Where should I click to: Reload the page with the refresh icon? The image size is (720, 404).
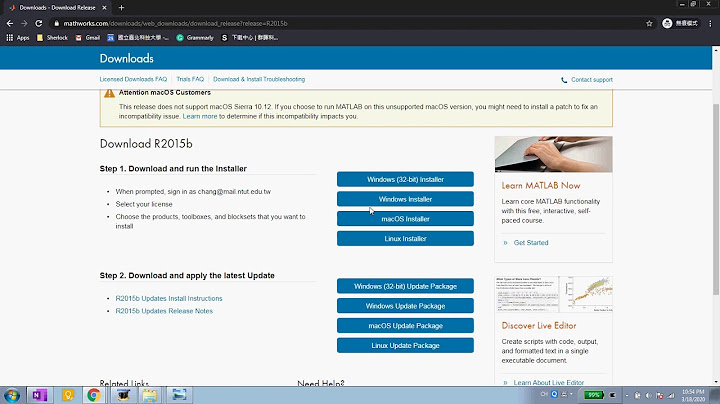coord(39,23)
